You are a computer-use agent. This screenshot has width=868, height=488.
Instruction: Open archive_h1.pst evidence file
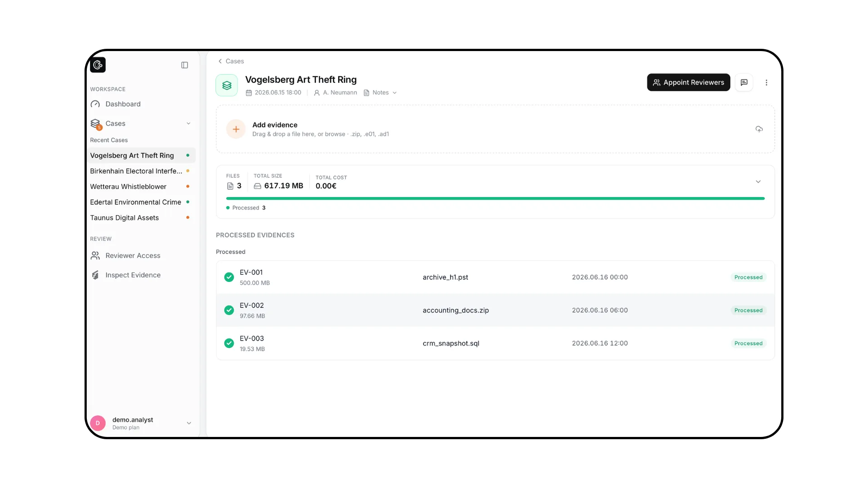pyautogui.click(x=445, y=277)
